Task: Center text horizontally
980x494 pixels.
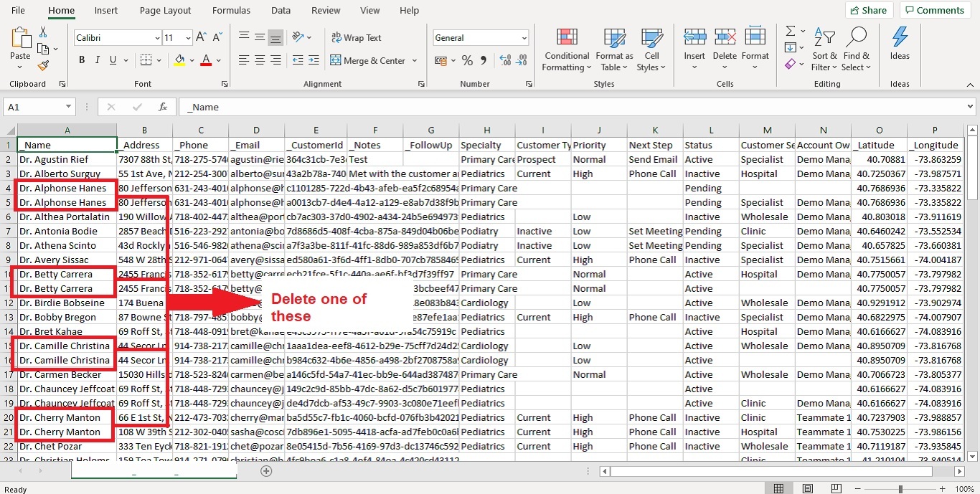Action: 260,60
